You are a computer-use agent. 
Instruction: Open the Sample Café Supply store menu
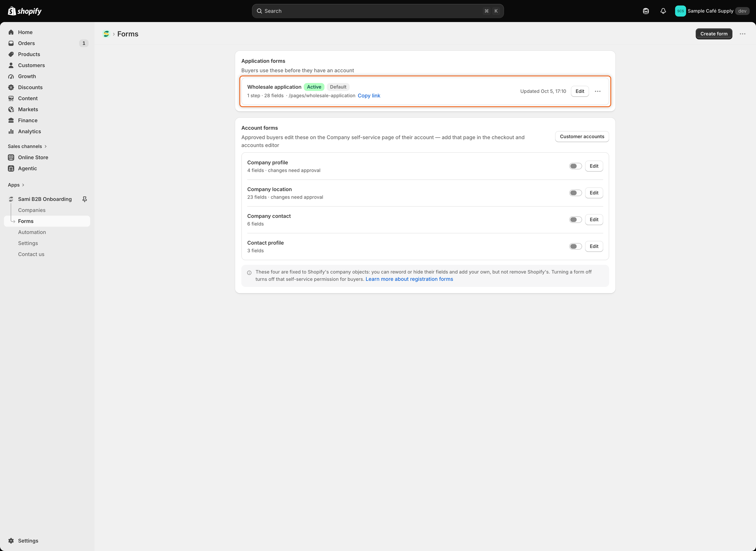tap(712, 11)
